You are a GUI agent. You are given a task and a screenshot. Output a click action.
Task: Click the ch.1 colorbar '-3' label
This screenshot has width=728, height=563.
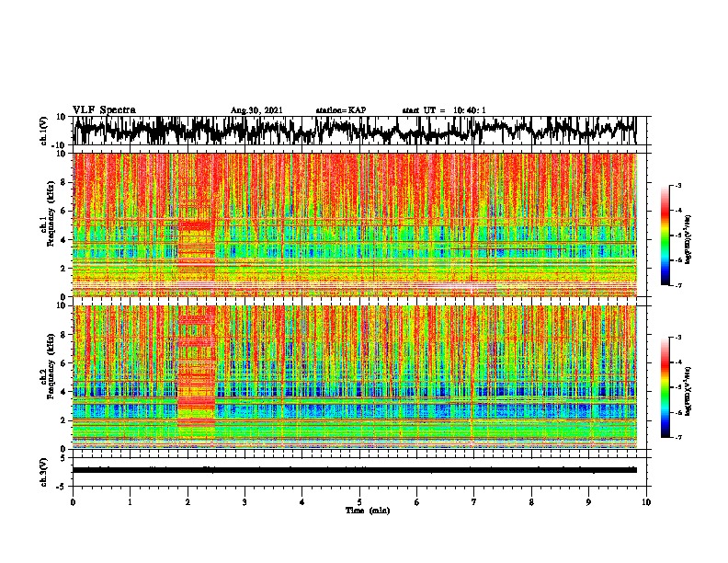click(x=677, y=185)
